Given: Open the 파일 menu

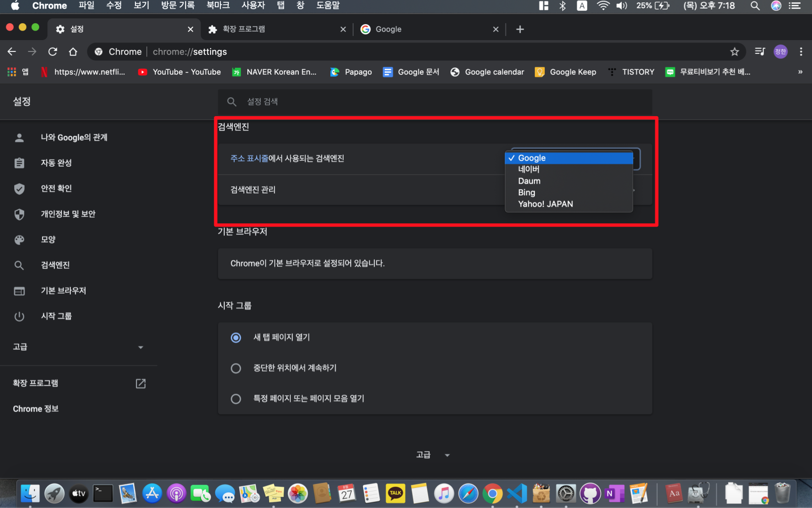Looking at the screenshot, I should click(x=86, y=6).
